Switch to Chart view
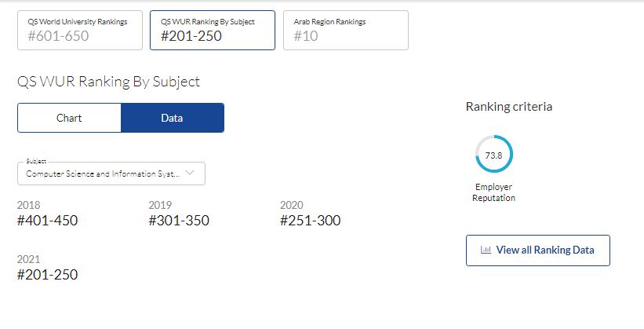This screenshot has height=329, width=644. click(x=69, y=118)
